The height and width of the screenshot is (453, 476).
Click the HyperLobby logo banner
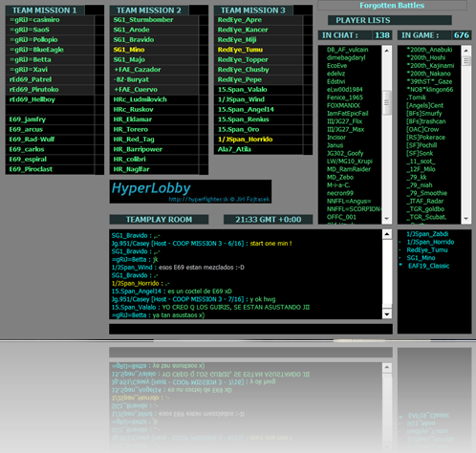click(x=190, y=191)
